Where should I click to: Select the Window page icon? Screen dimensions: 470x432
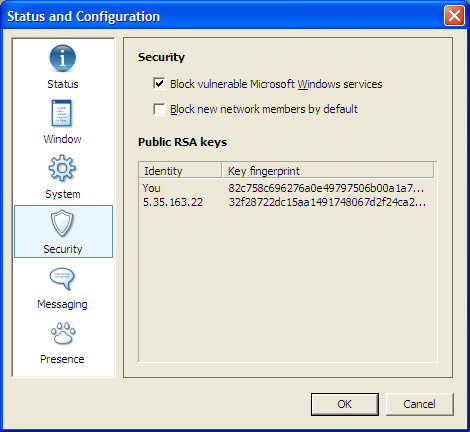(62, 113)
